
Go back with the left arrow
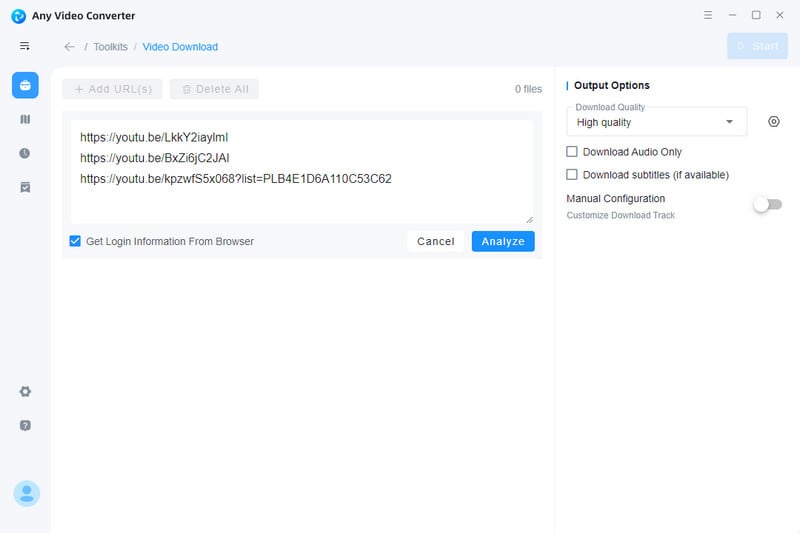coord(69,47)
